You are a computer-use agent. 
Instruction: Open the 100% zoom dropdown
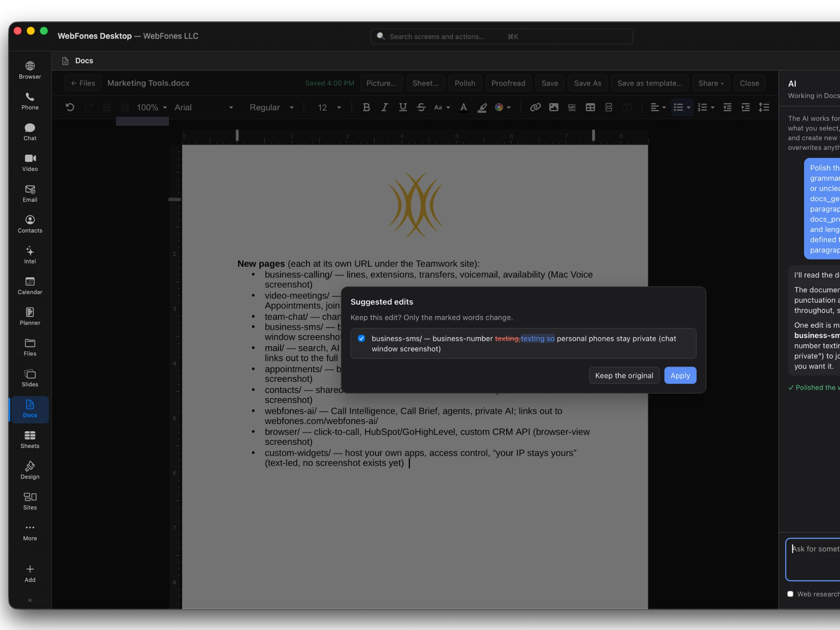[152, 108]
